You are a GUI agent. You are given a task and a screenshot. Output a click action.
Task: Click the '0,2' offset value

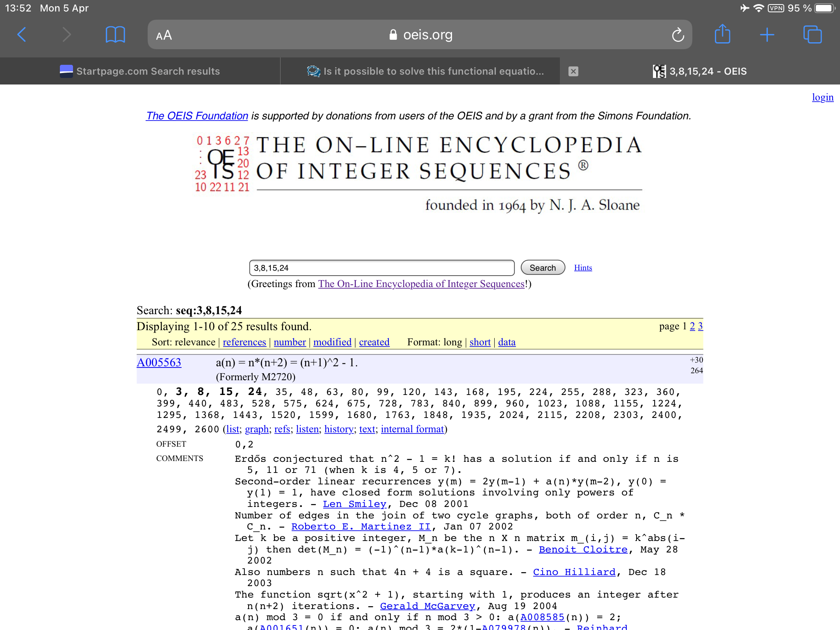point(244,445)
